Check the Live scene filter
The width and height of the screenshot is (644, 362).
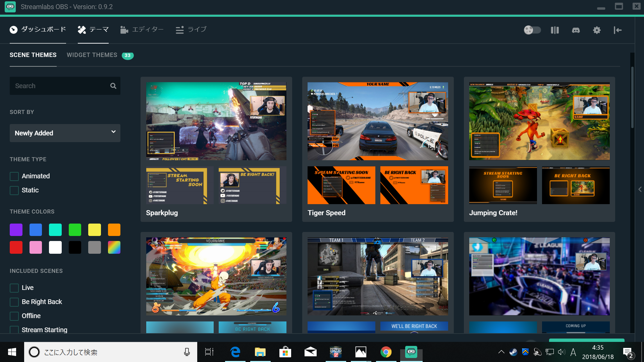14,288
